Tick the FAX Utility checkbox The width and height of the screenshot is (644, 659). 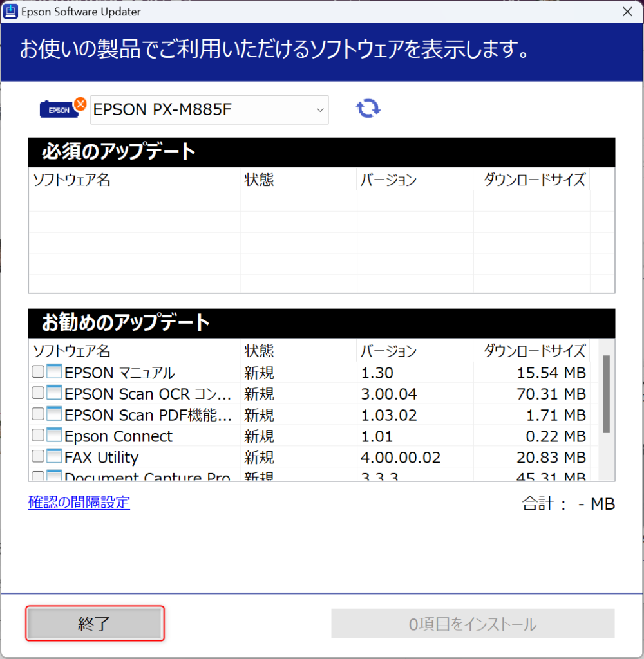coord(38,456)
